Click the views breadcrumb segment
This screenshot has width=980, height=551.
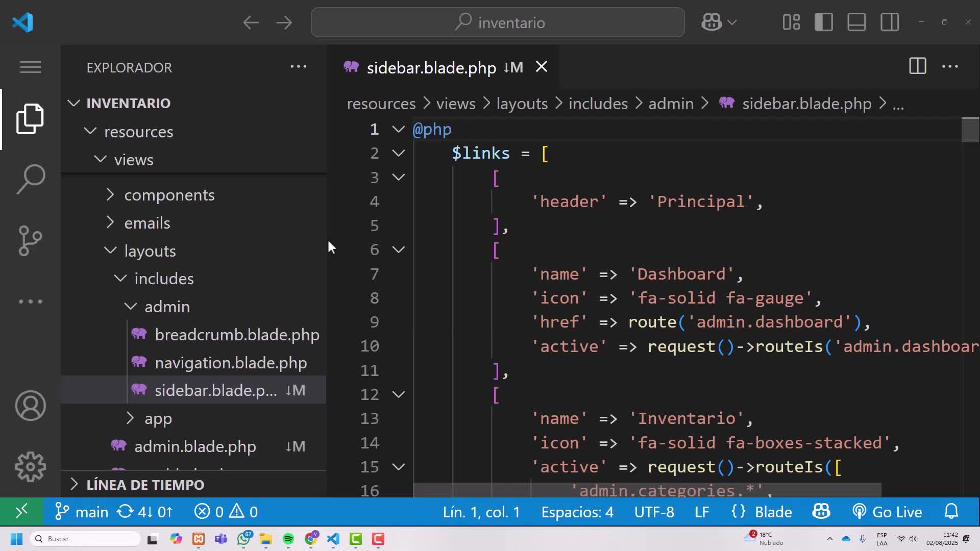click(x=456, y=104)
